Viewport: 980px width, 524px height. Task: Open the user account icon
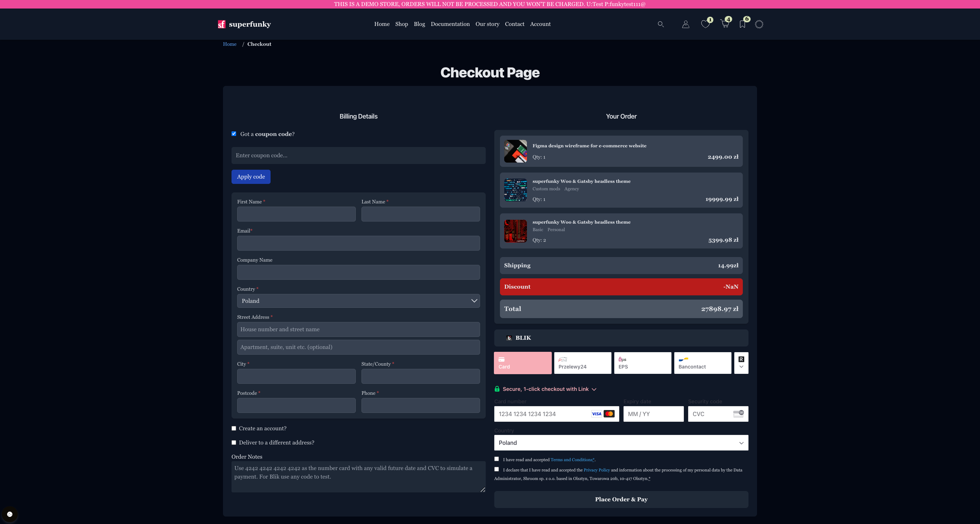coord(686,24)
